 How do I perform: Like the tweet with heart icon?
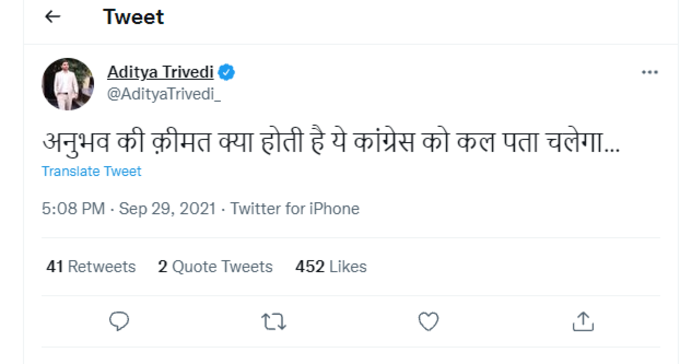[x=428, y=321]
